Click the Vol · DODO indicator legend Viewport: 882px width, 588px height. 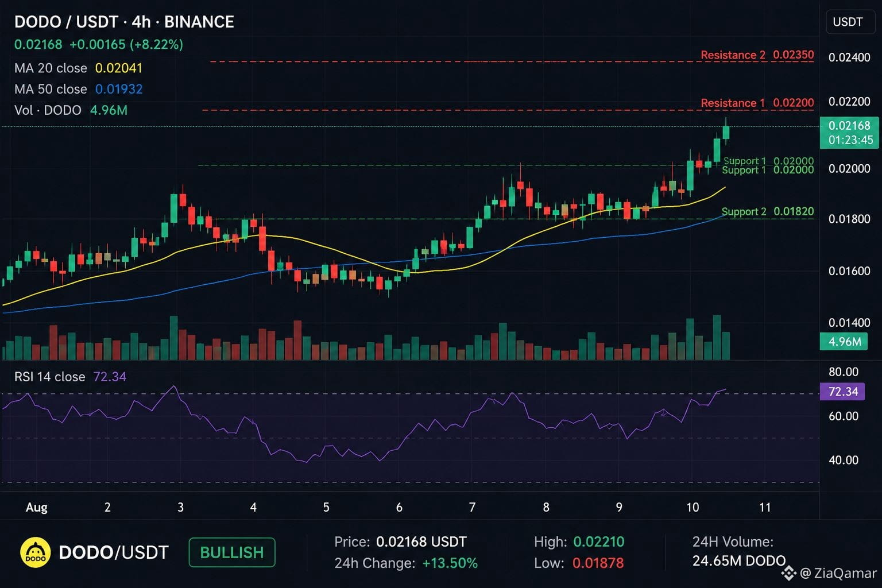[71, 110]
